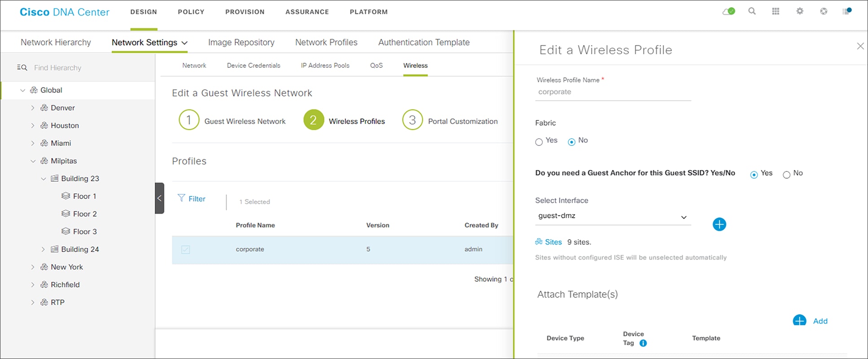This screenshot has height=359, width=868.
Task: Click the Global site icon
Action: [x=34, y=90]
